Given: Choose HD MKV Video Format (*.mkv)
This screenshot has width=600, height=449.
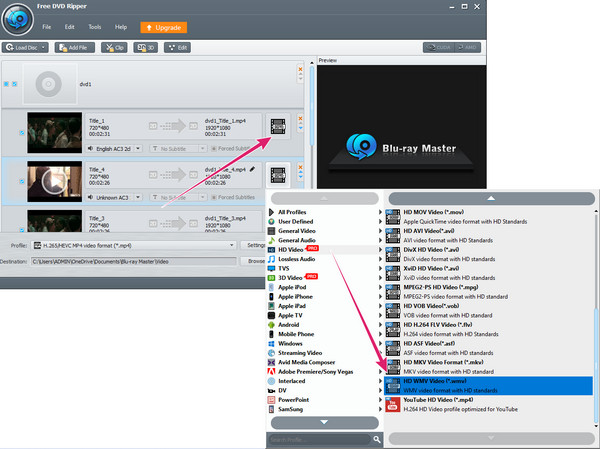Looking at the screenshot, I should click(489, 367).
